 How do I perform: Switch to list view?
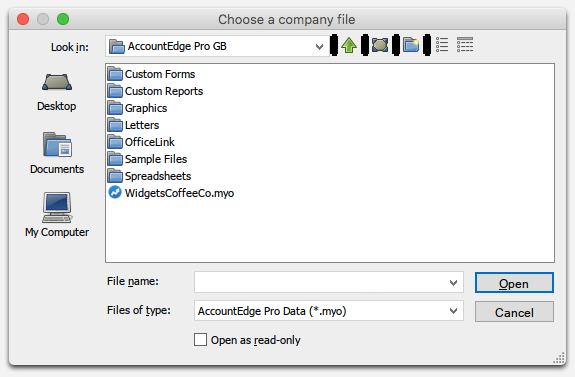click(x=442, y=45)
